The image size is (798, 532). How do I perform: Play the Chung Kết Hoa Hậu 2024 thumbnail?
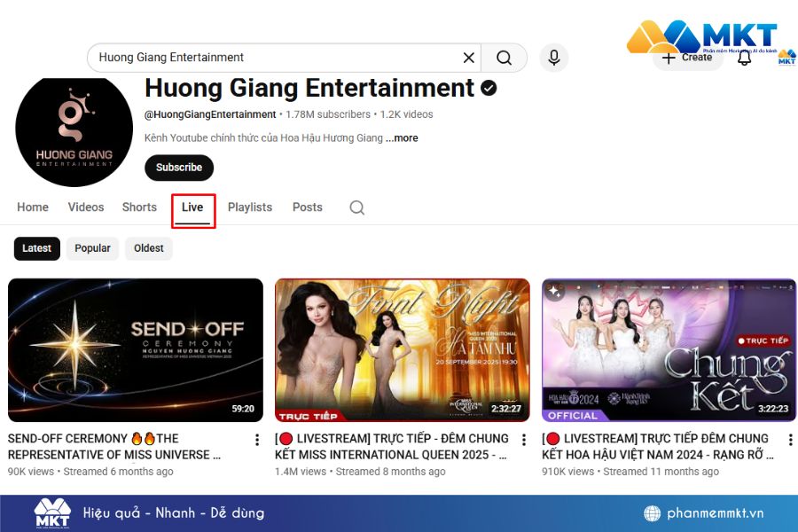coord(669,349)
